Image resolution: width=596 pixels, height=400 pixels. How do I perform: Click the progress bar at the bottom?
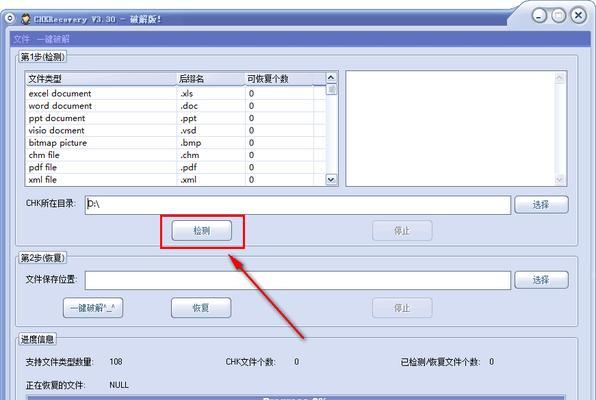296,397
